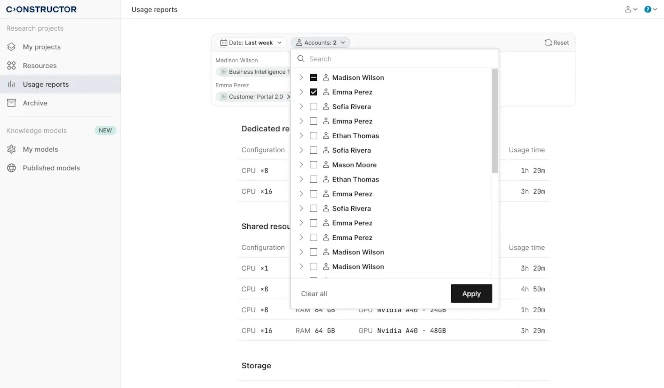Image resolution: width=664 pixels, height=388 pixels.
Task: Click the NEW badge beside Knowledge models
Action: 105,130
